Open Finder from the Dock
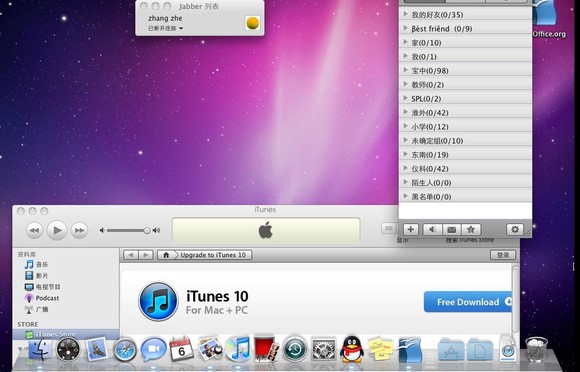580x372 pixels. [x=40, y=349]
